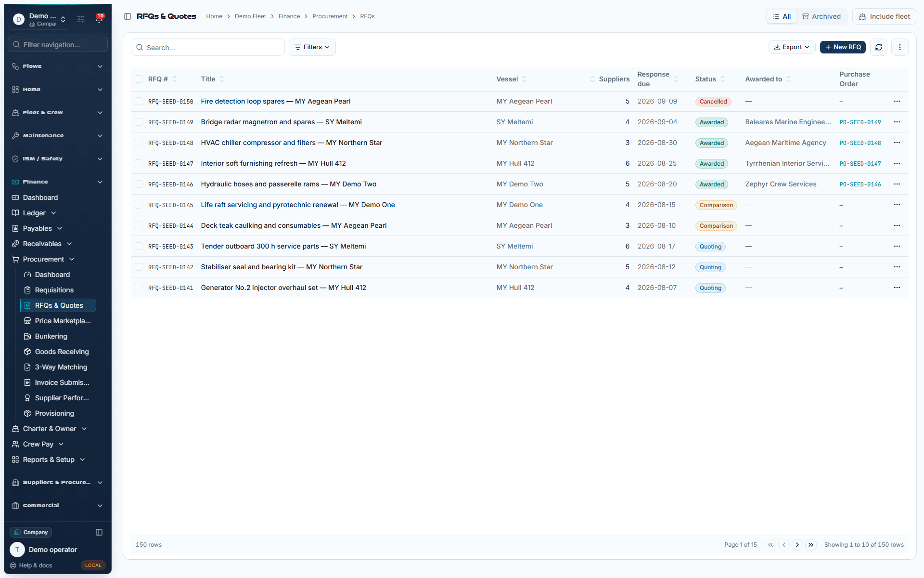Open Goods Receiving in the sidebar
Screen dimensions: 924x578
(x=58, y=352)
